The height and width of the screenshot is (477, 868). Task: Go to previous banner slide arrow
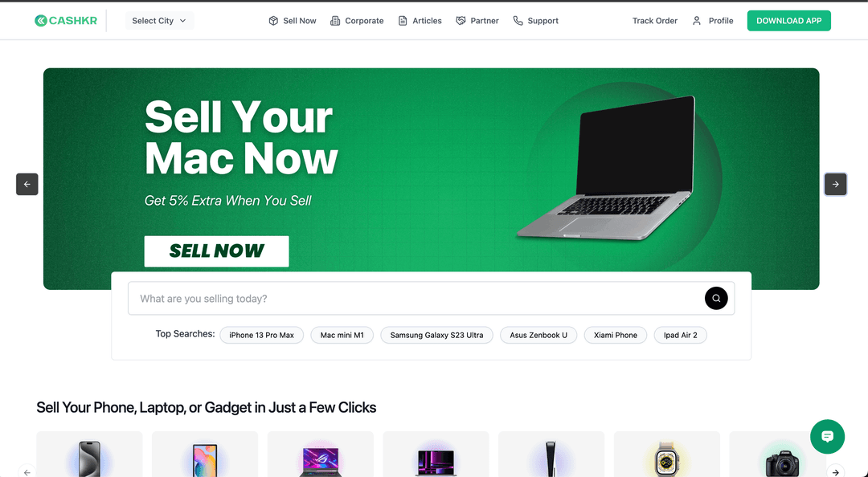pos(27,184)
